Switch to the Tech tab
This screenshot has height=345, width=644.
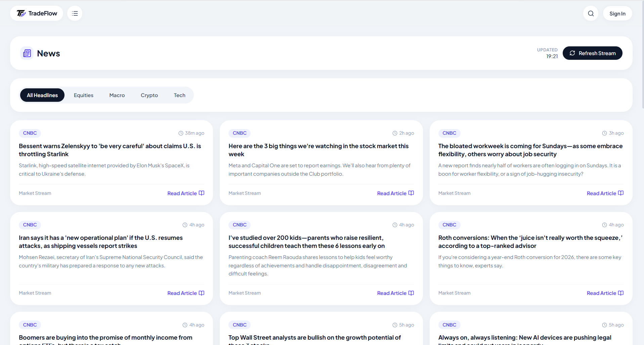(179, 95)
